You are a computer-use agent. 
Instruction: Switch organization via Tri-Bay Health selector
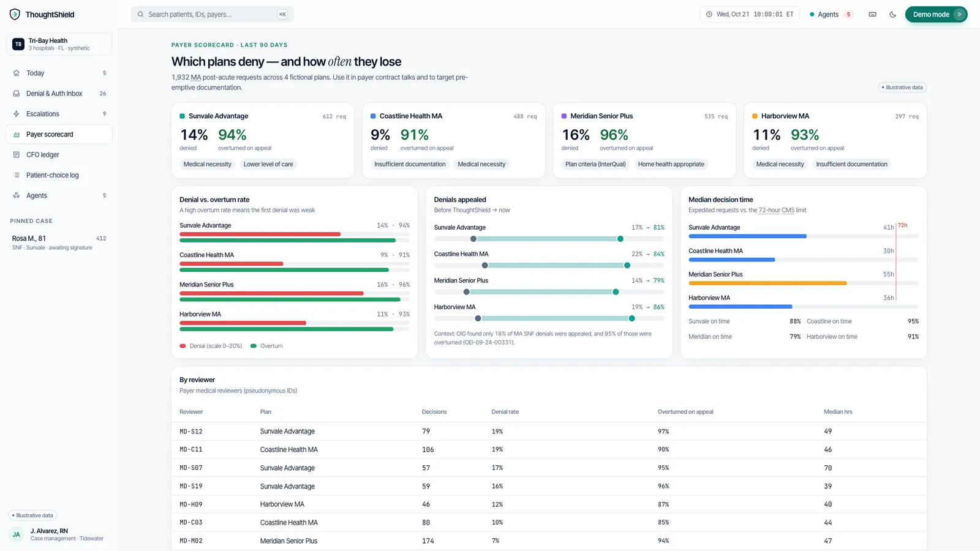click(59, 44)
